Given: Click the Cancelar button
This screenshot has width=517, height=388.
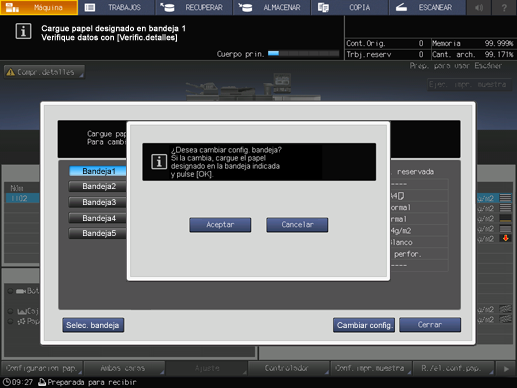Looking at the screenshot, I should [x=297, y=225].
